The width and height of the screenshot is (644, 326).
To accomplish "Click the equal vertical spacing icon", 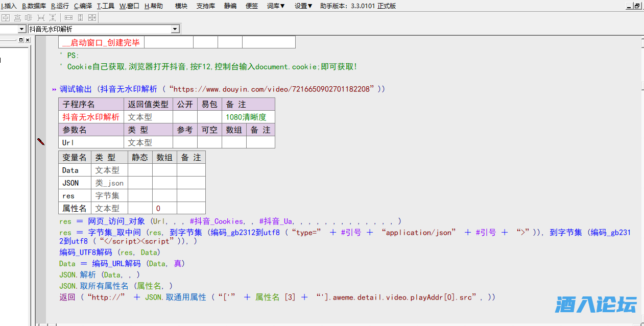I will [x=52, y=17].
